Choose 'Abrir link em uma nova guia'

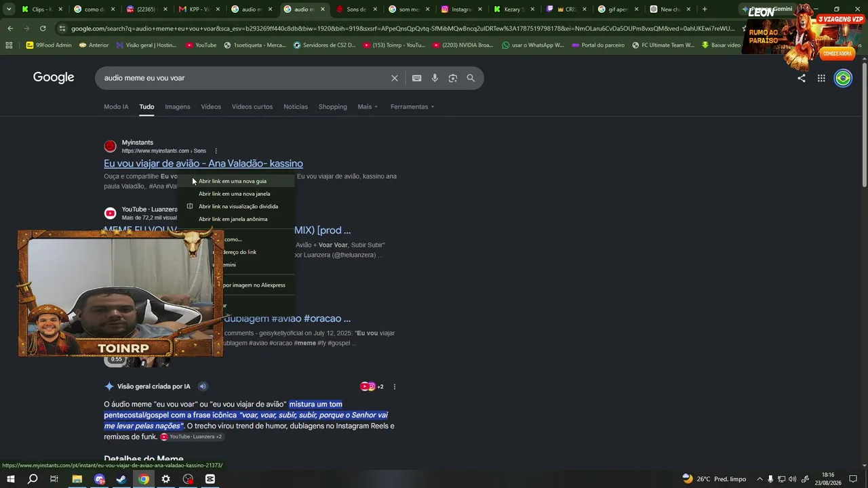point(236,181)
